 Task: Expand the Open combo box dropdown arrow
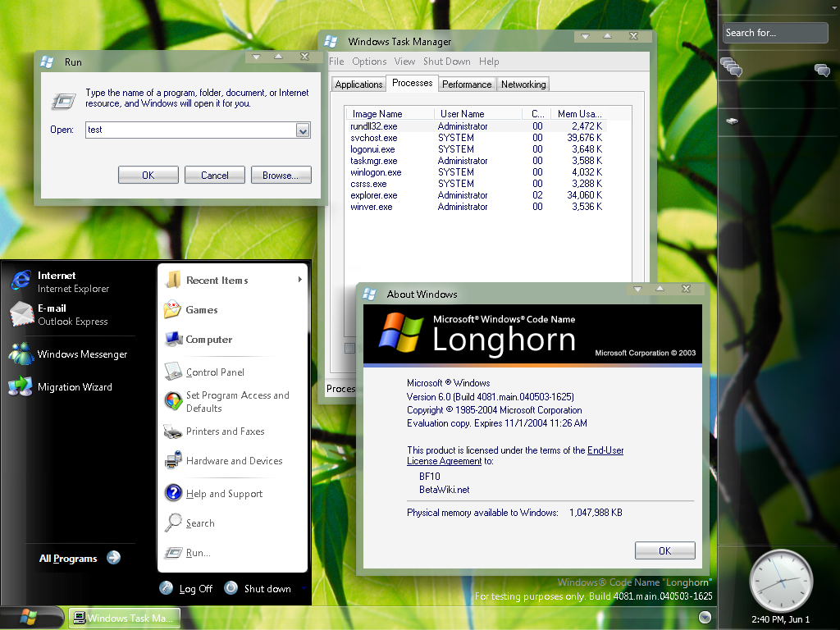click(x=303, y=130)
